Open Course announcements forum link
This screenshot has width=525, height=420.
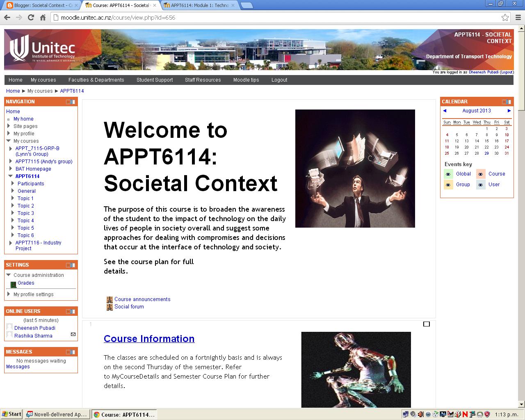[x=142, y=299]
